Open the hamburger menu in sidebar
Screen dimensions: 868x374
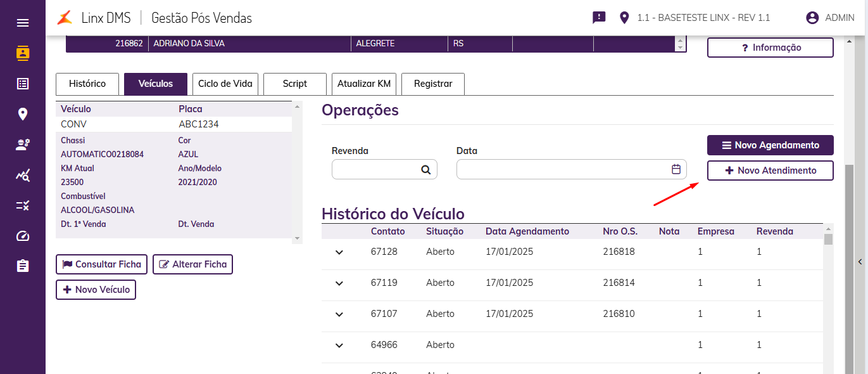[23, 23]
